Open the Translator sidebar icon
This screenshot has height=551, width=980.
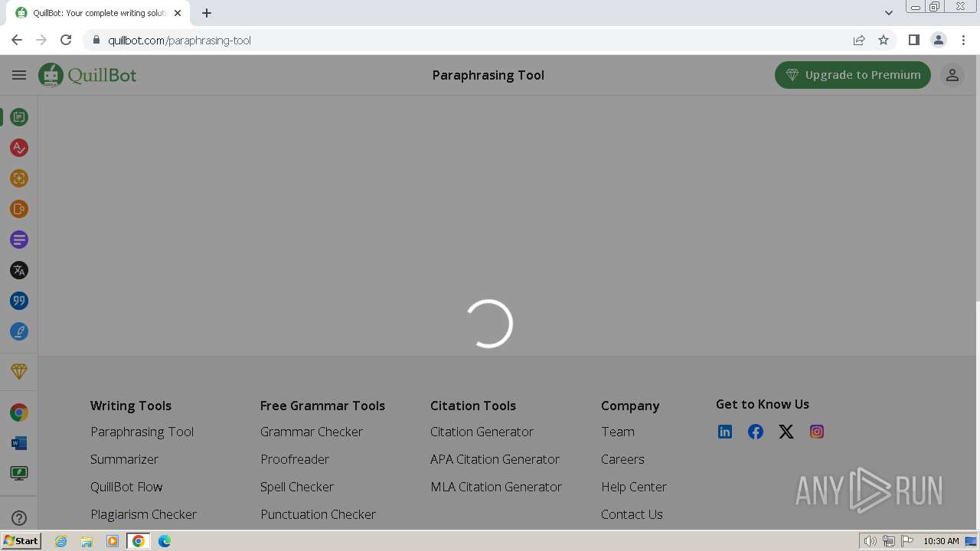[19, 270]
